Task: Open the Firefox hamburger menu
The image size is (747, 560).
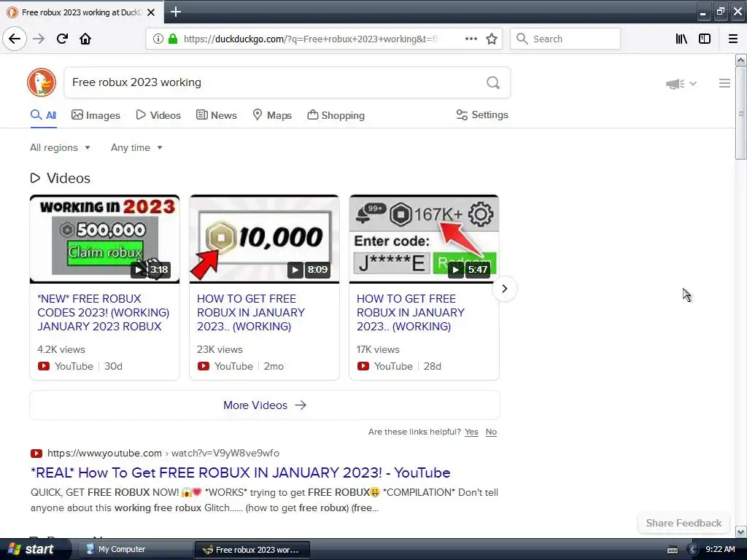Action: point(733,39)
